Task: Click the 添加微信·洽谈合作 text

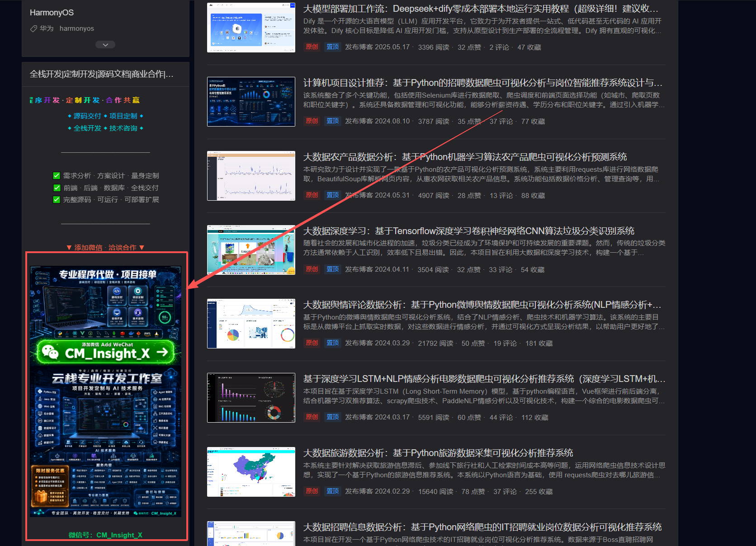Action: 105,248
